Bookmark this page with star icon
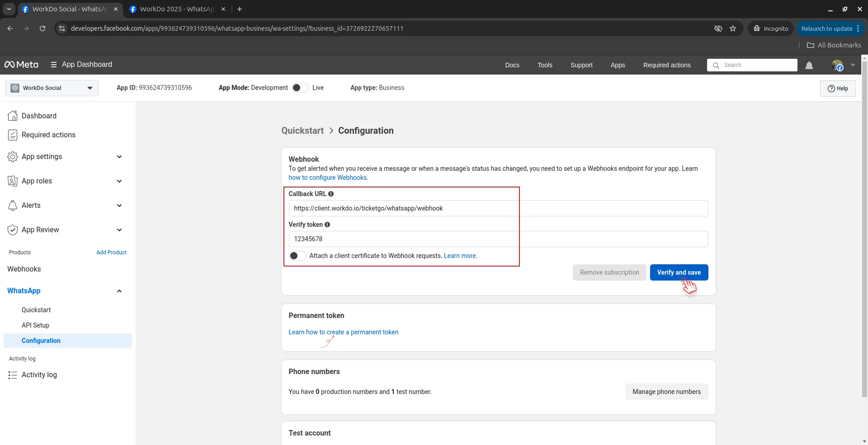The width and height of the screenshot is (868, 445). point(733,28)
